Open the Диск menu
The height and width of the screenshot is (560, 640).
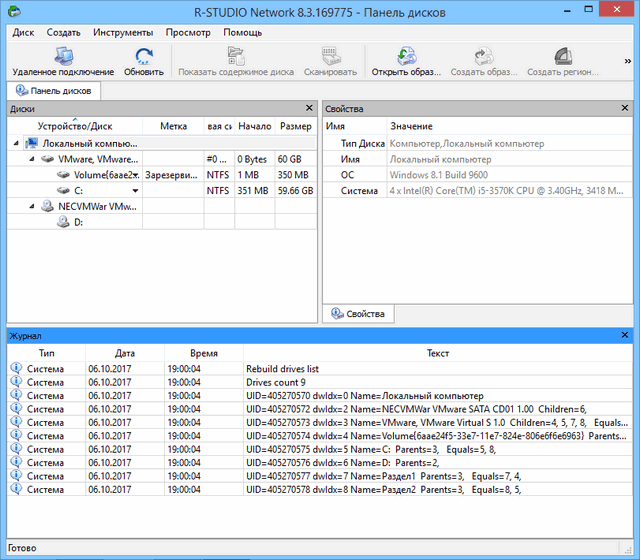[23, 32]
